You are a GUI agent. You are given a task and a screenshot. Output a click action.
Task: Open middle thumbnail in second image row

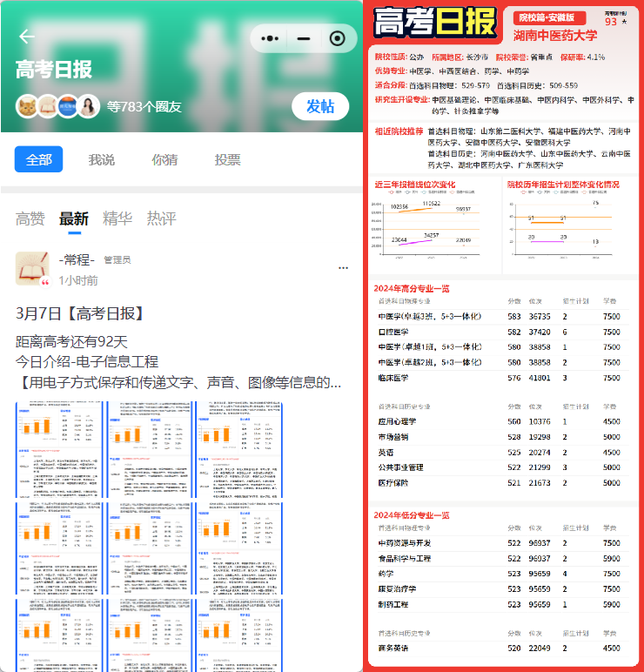coord(149,548)
